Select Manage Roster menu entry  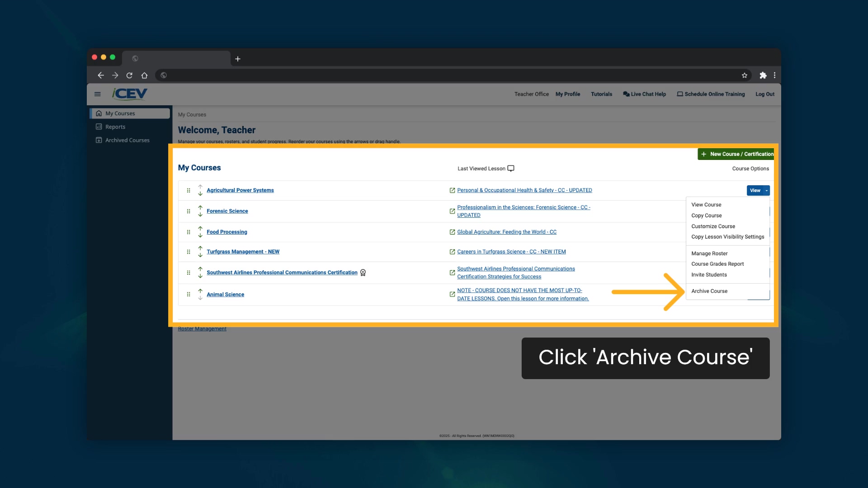[709, 253]
